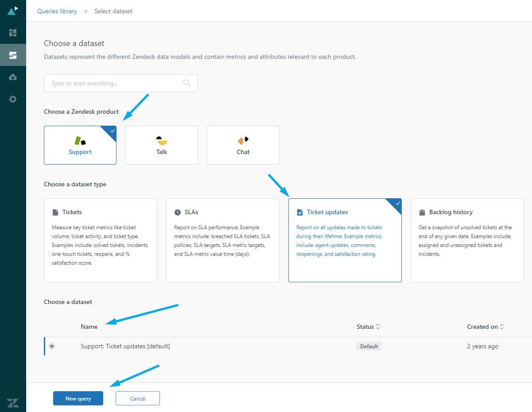Click 'Support: Ticket updates [default]' dataset name
The height and width of the screenshot is (412, 532).
pos(125,346)
